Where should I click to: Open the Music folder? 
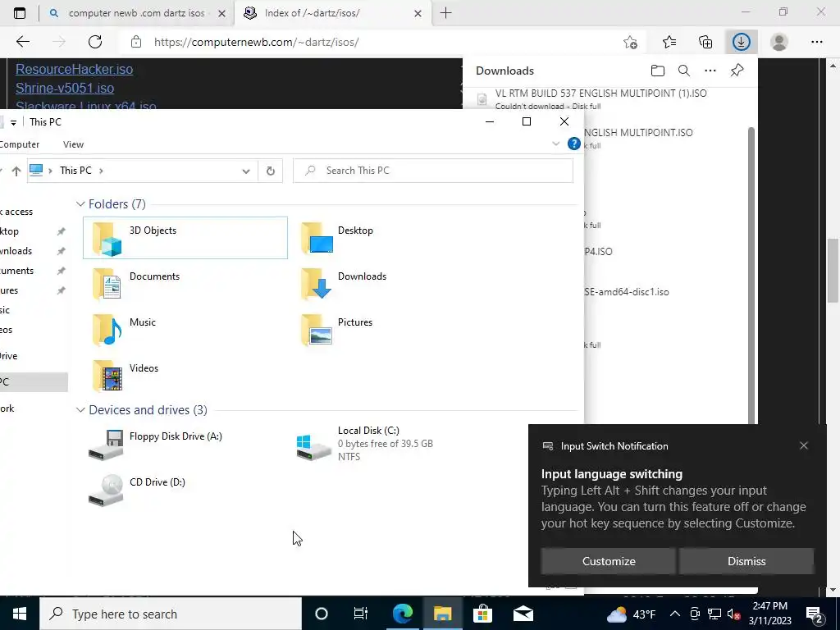point(125,330)
